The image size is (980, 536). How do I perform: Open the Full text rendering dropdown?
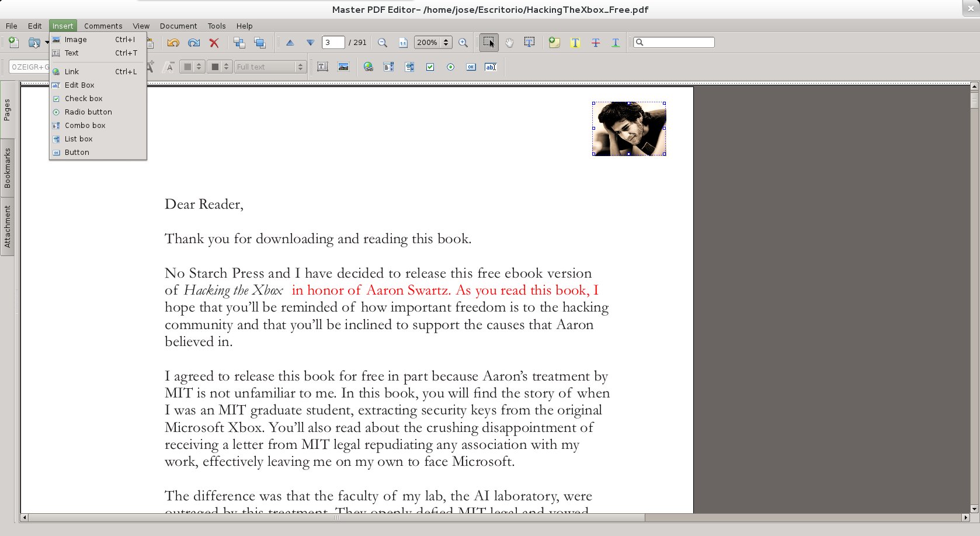pyautogui.click(x=270, y=67)
